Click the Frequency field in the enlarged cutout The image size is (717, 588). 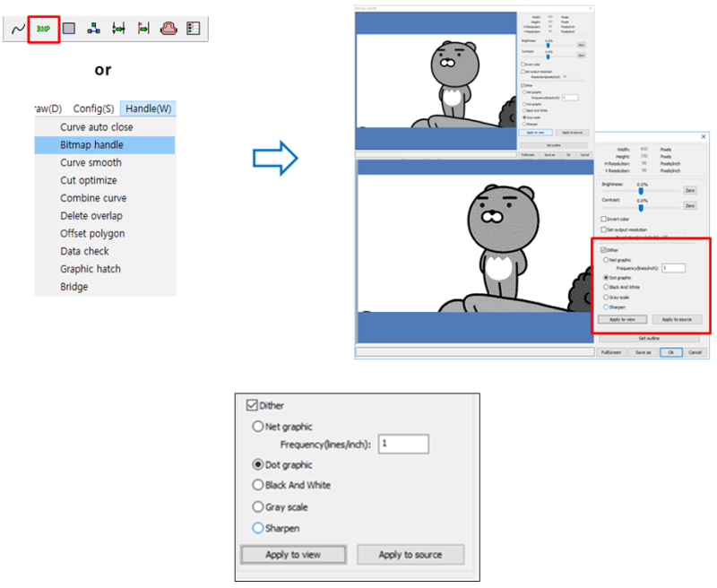tap(403, 444)
